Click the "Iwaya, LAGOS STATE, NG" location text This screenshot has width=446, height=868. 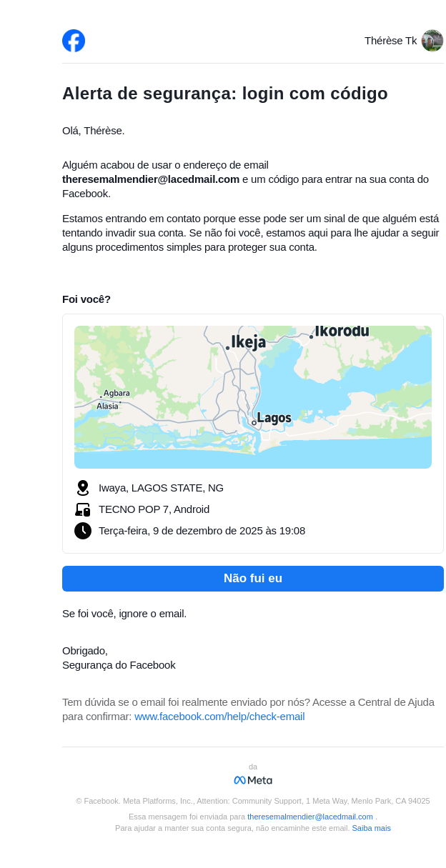pyautogui.click(x=161, y=488)
